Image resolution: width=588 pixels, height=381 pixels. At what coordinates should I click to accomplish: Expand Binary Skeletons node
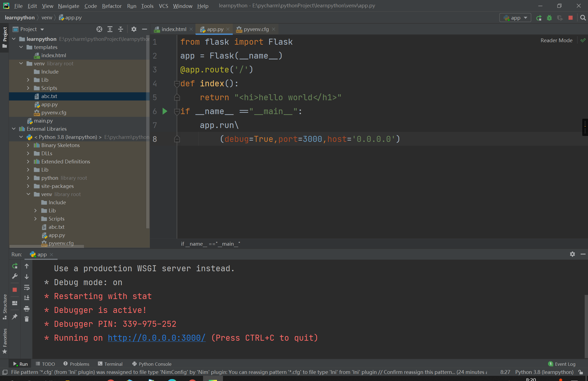click(28, 145)
